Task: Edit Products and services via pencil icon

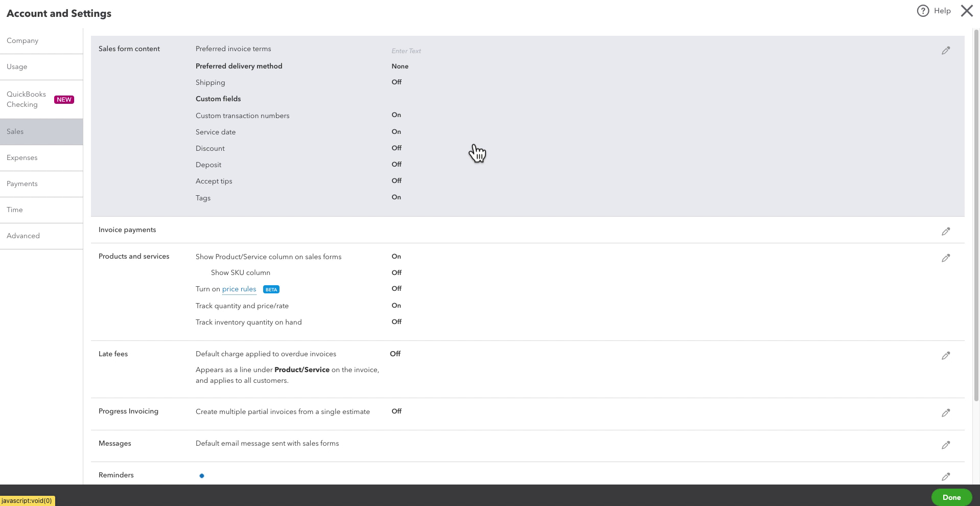Action: click(x=946, y=258)
